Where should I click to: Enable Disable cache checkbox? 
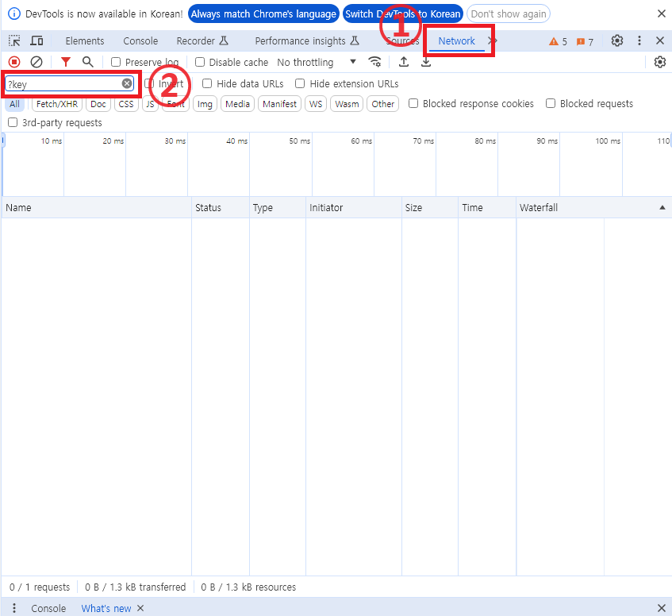[200, 62]
